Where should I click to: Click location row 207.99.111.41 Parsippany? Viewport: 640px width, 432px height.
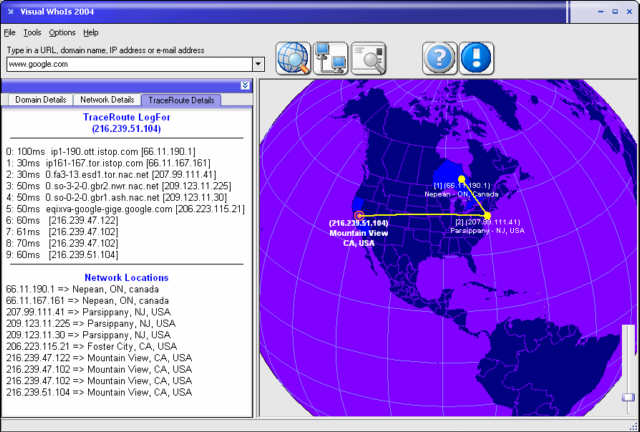(88, 312)
